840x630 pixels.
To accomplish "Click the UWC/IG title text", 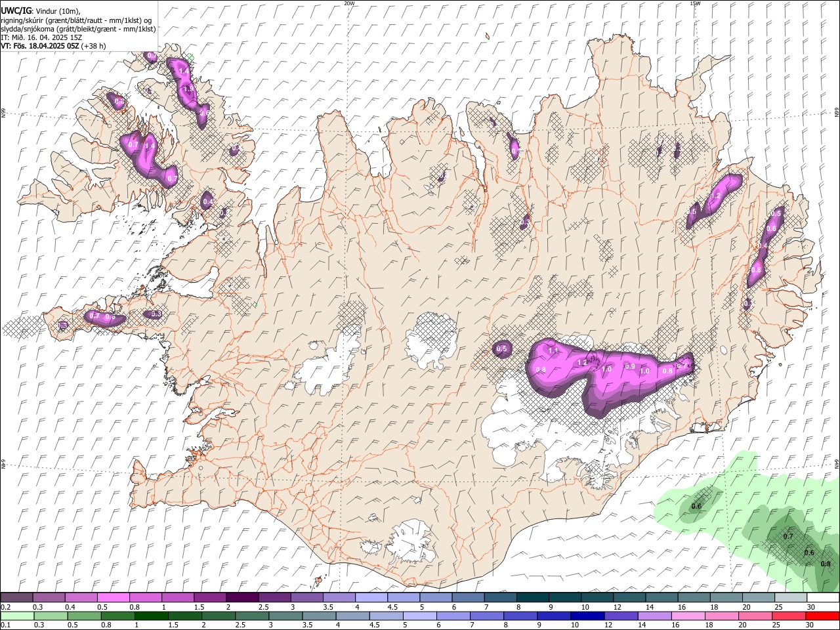I will (16, 10).
